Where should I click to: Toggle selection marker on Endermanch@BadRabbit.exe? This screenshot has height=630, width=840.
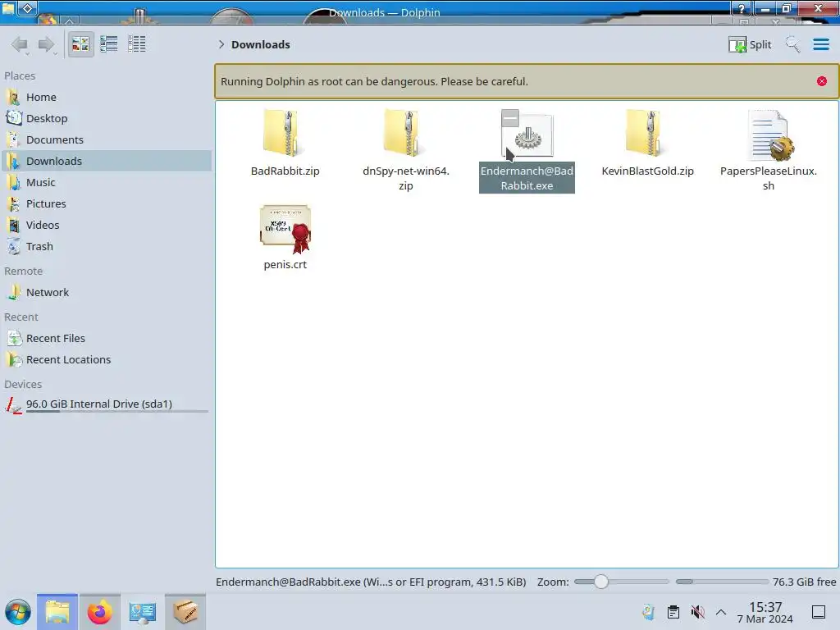[510, 118]
